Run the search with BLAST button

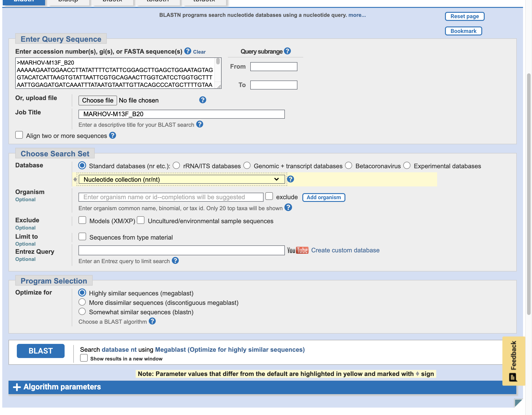click(41, 351)
